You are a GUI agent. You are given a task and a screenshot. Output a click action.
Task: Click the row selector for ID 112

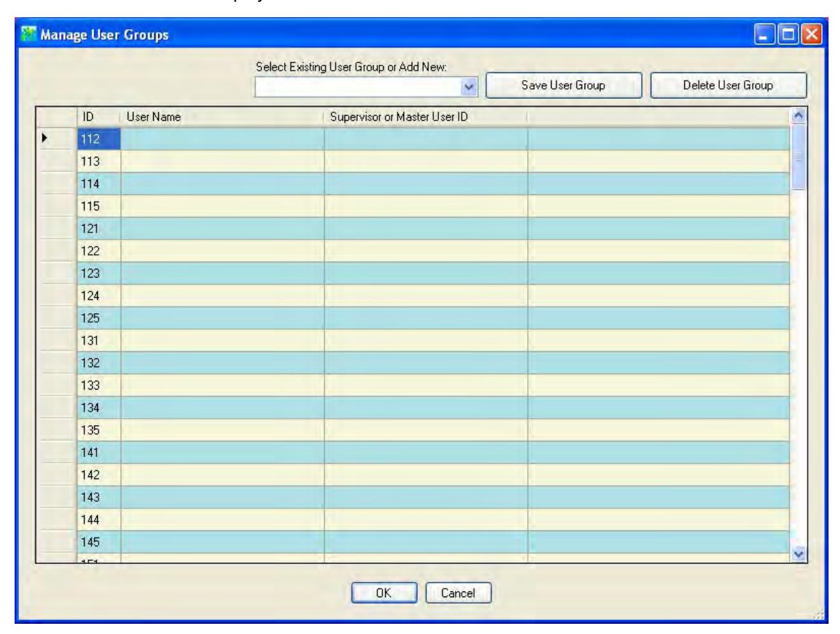57,139
